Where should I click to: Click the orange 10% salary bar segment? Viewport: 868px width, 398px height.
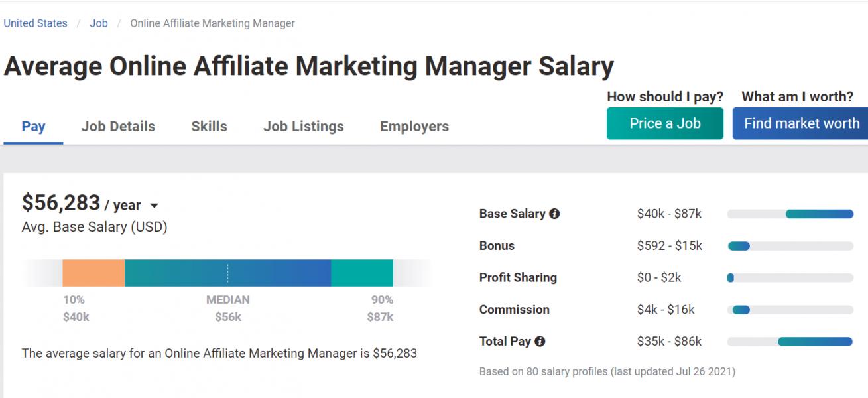click(93, 273)
